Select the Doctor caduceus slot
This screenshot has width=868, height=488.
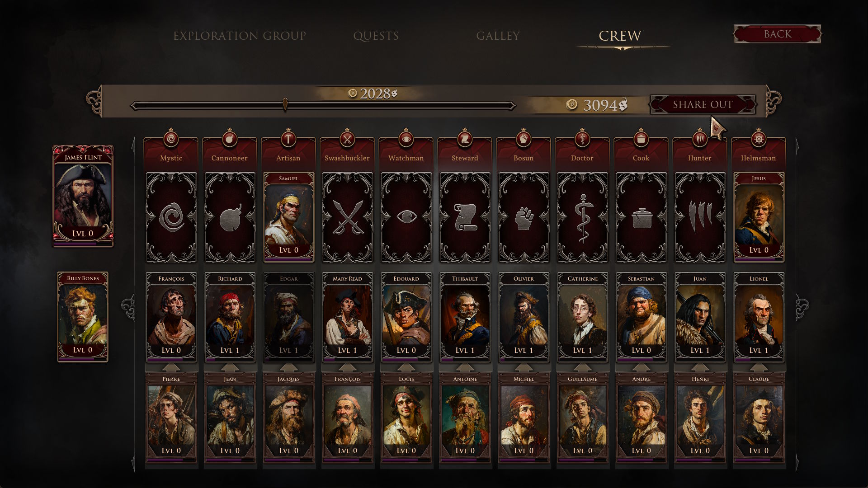click(x=582, y=217)
